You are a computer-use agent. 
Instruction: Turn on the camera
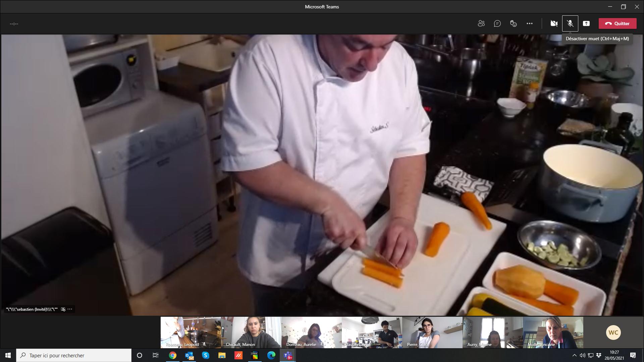(554, 23)
